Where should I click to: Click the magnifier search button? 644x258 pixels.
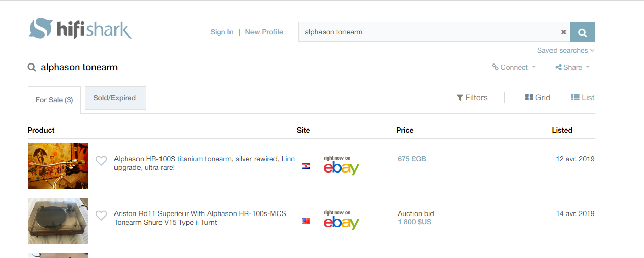pos(582,32)
